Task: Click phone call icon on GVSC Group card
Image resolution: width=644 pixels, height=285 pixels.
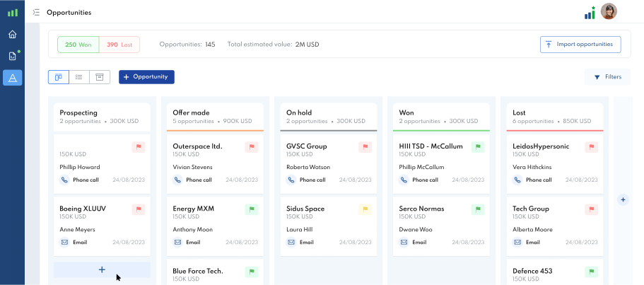Action: pyautogui.click(x=291, y=180)
